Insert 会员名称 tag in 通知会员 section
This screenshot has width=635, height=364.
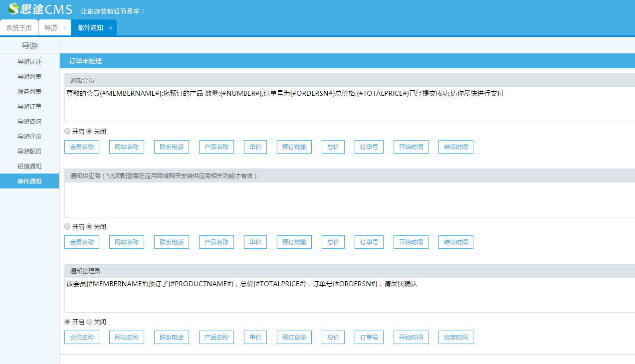point(82,147)
